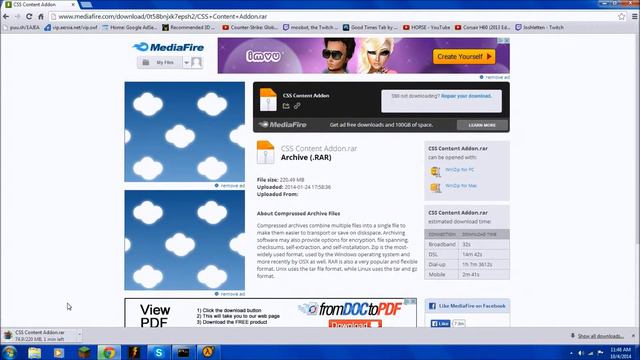Screen dimensions: 640x360
Task: Open the moobot, the Twitch bookmark
Action: (310, 27)
